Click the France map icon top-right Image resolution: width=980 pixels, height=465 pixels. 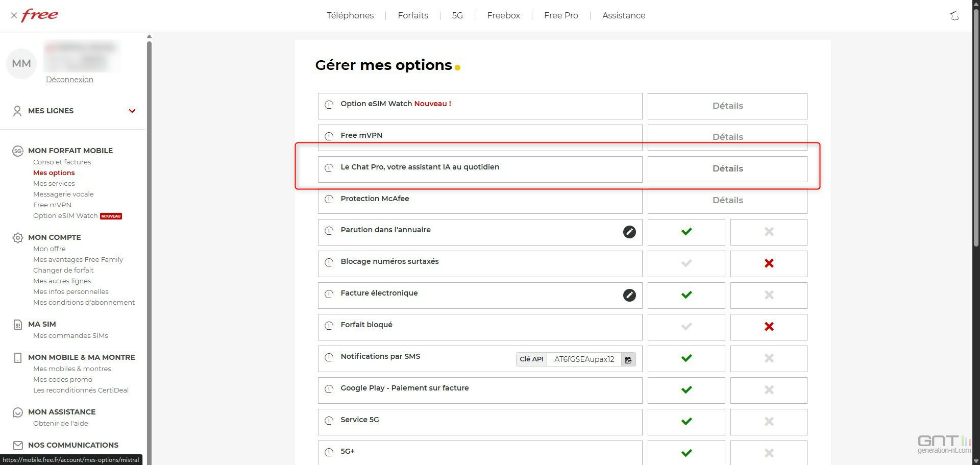click(x=954, y=16)
